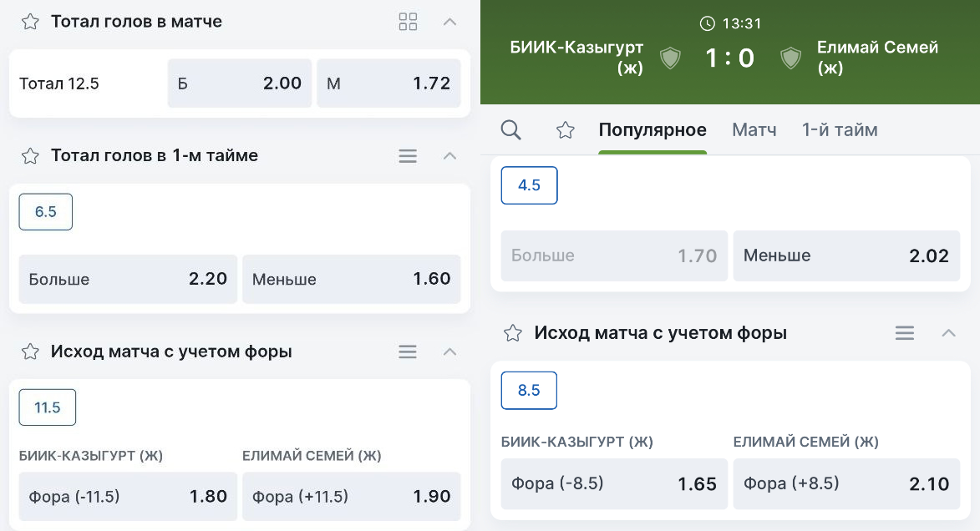Select the 8.5 handicap line chip
This screenshot has height=531, width=980.
click(x=529, y=391)
